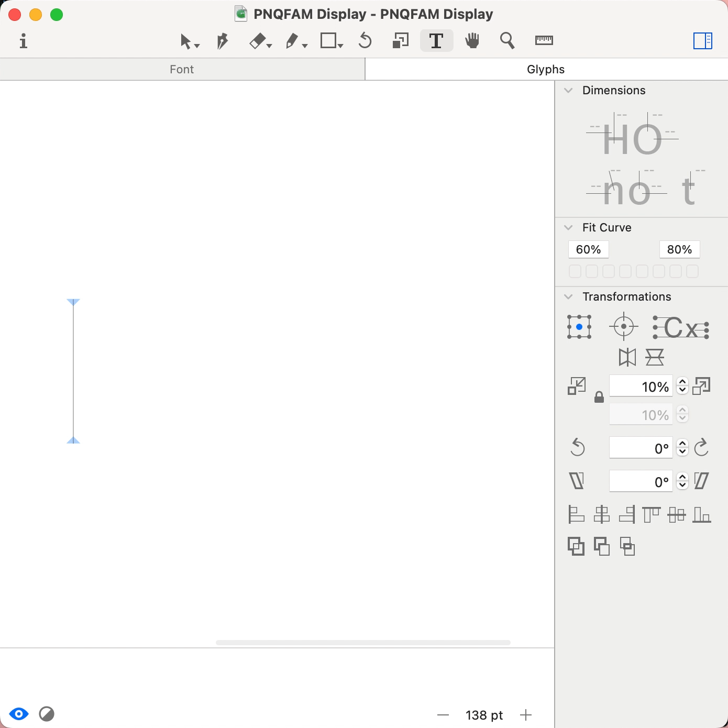Step the slant angle value

coord(682,481)
